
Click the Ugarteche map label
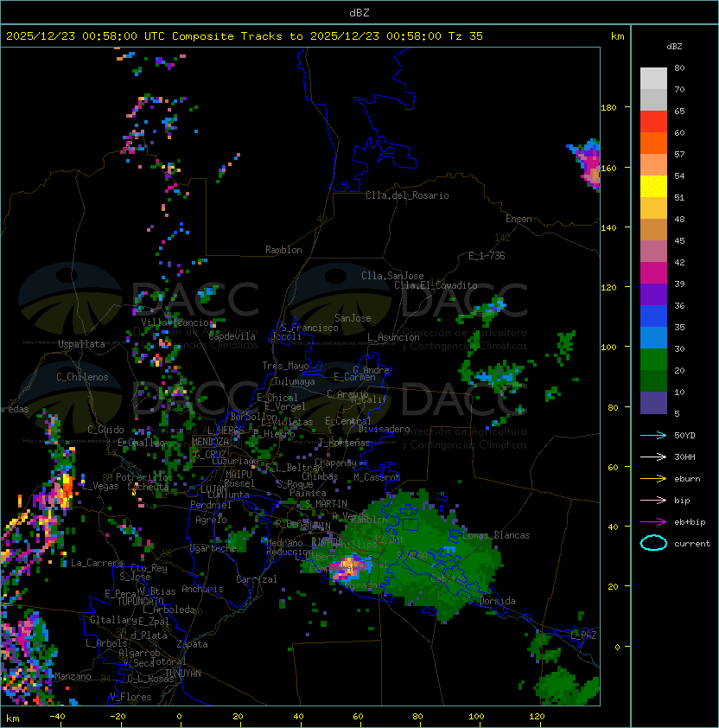pos(213,548)
